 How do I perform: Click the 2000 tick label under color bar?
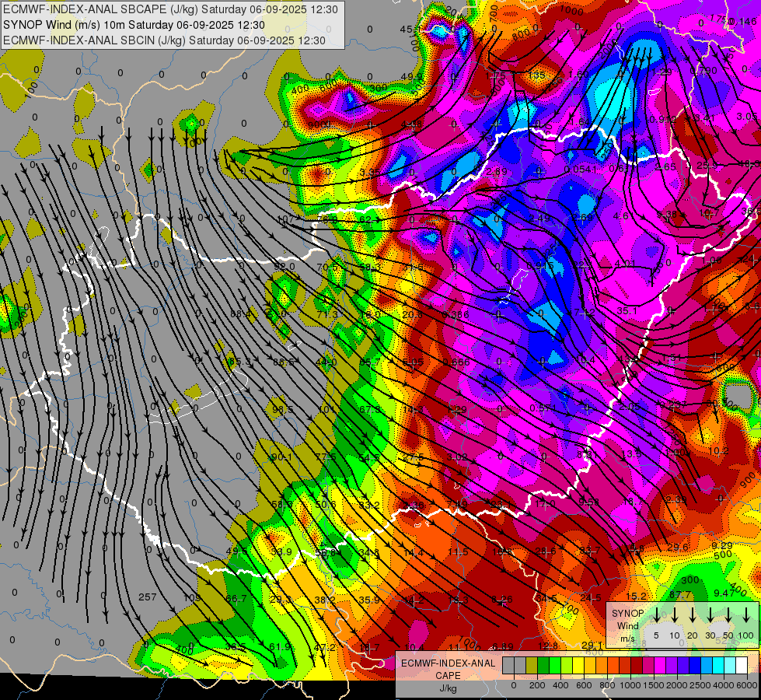tap(677, 685)
